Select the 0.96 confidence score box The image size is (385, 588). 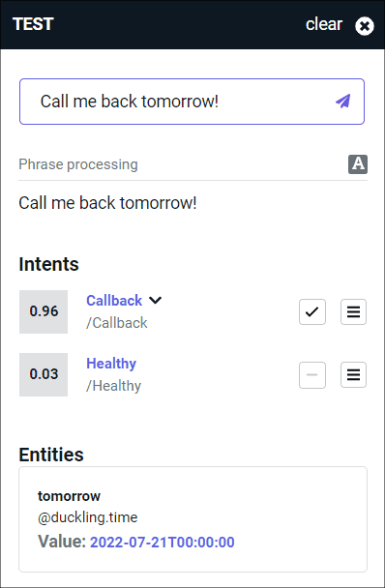44,311
